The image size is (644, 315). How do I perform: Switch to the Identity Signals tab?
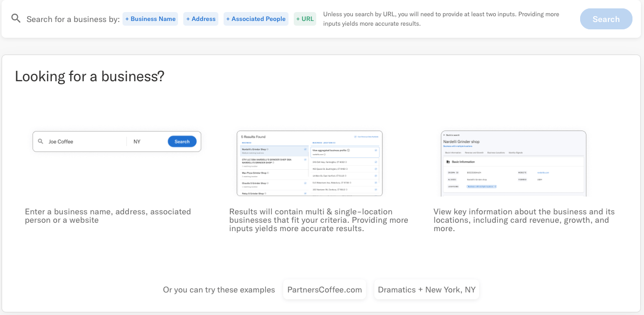[x=516, y=153]
